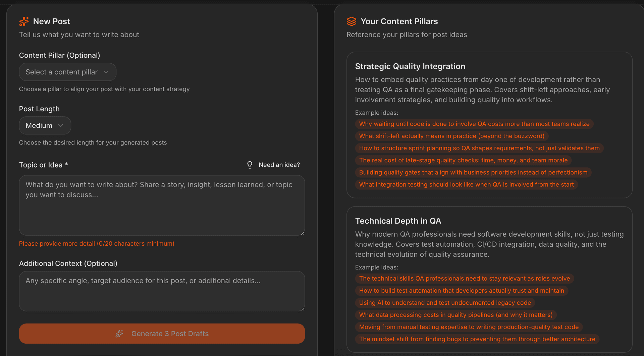Click the Need an idea link
The height and width of the screenshot is (356, 644).
coord(279,165)
